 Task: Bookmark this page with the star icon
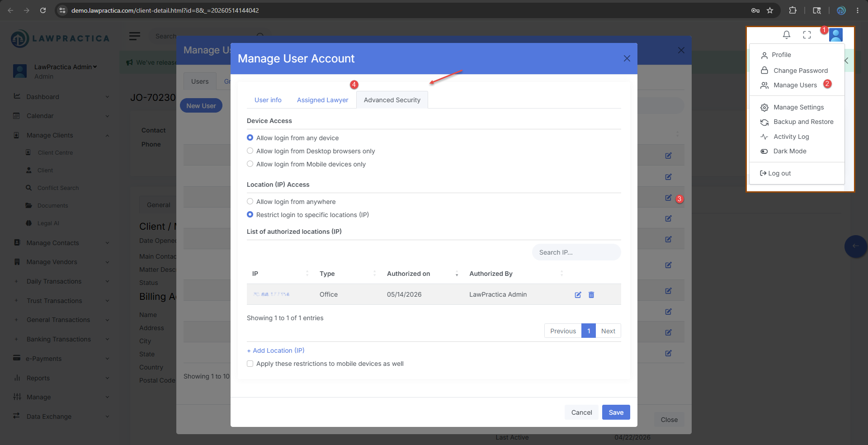coord(770,10)
